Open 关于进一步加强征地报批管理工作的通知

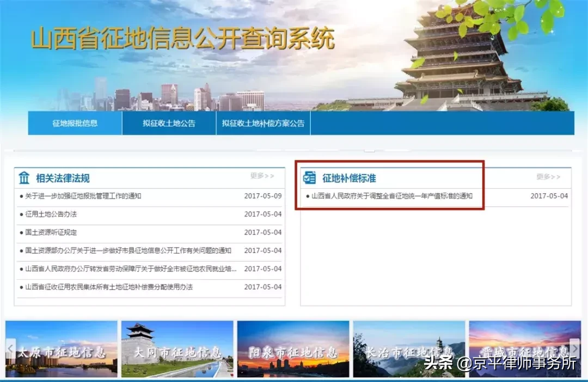point(82,197)
